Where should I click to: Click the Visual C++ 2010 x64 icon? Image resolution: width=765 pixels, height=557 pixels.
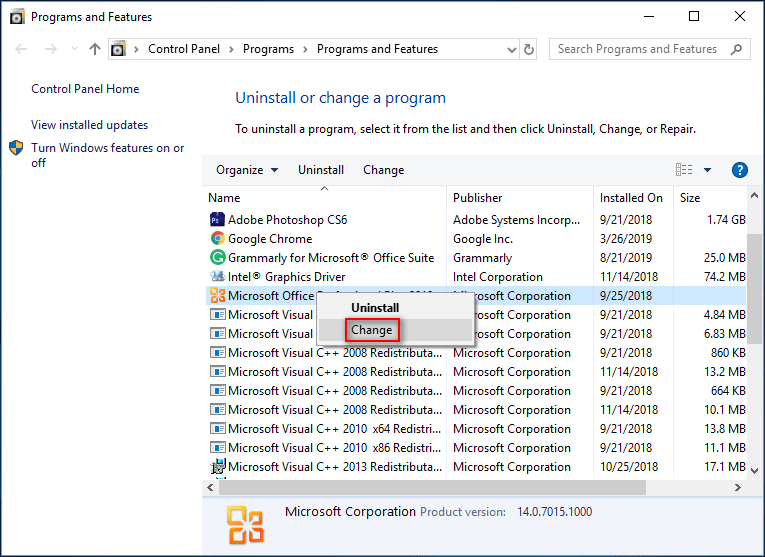tap(217, 429)
